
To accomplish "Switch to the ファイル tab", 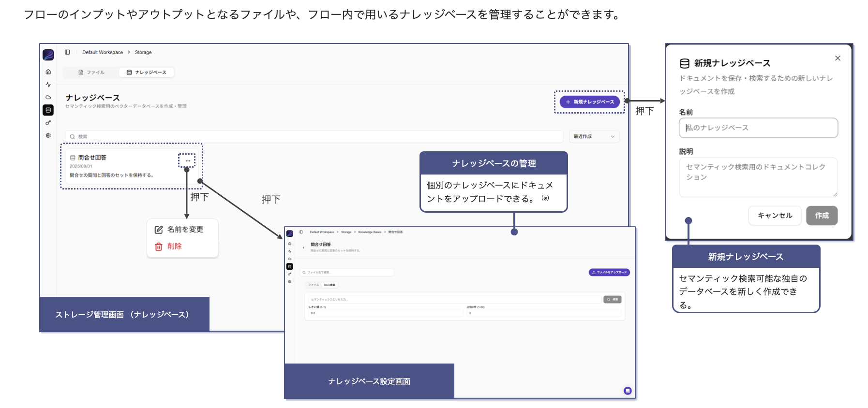I will pos(91,73).
